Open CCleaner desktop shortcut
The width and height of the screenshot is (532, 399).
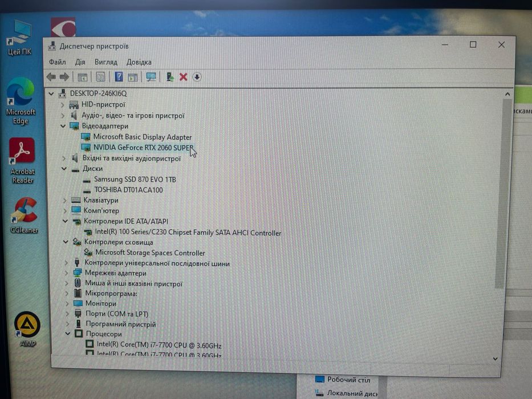(24, 216)
